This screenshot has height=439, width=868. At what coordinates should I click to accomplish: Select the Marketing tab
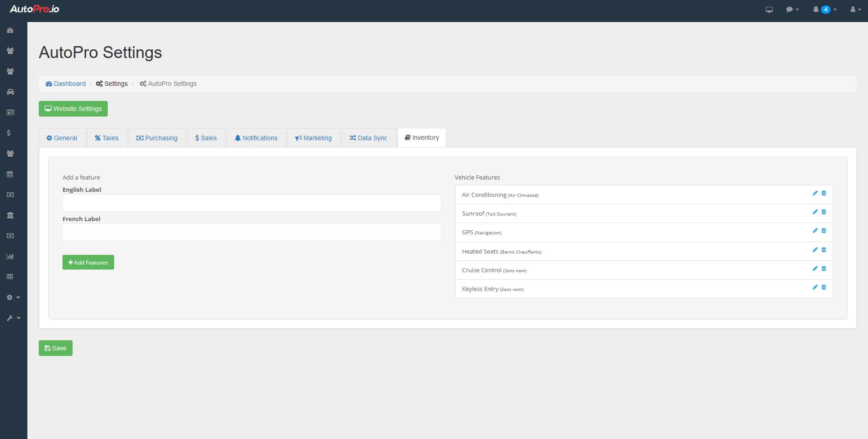click(314, 138)
